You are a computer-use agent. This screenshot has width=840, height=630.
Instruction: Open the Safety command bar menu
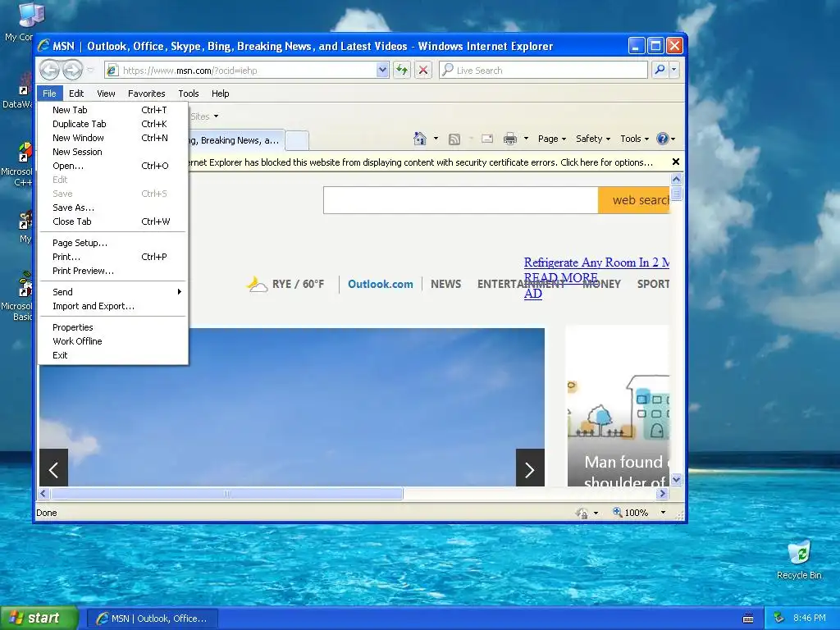pos(592,139)
